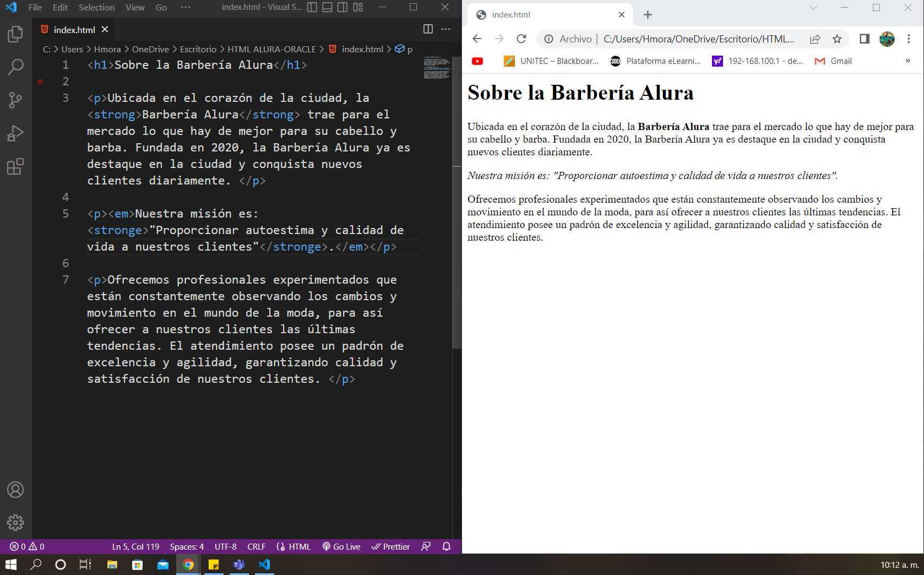Click the p element breadcrumb
Viewport: 924px width, 575px height.
point(404,49)
